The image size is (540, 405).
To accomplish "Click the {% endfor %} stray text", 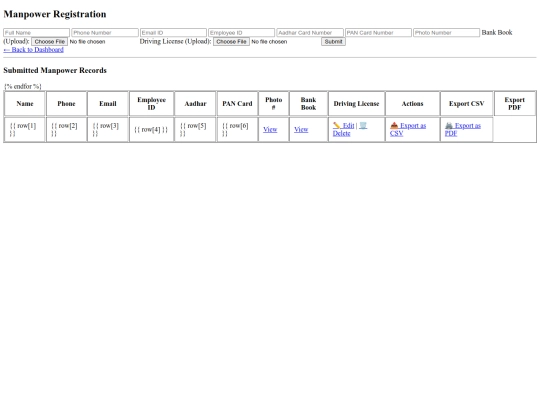I will point(23,86).
